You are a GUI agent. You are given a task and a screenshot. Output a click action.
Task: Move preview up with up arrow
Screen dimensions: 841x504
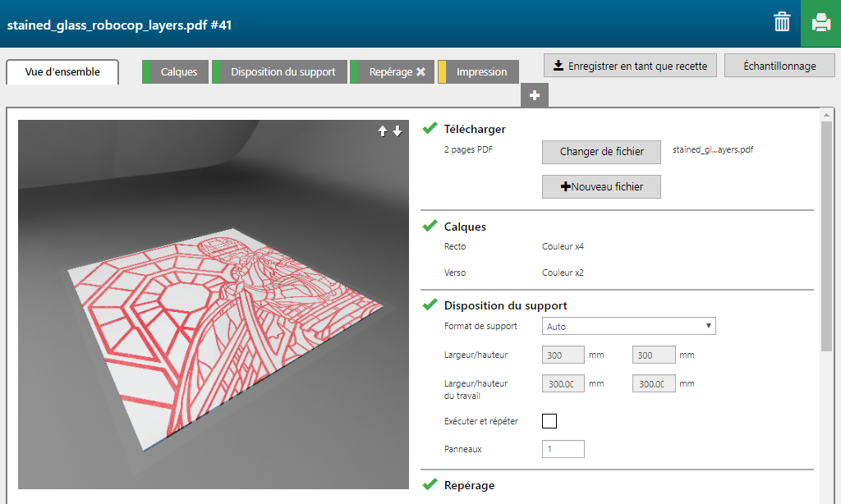coord(383,131)
